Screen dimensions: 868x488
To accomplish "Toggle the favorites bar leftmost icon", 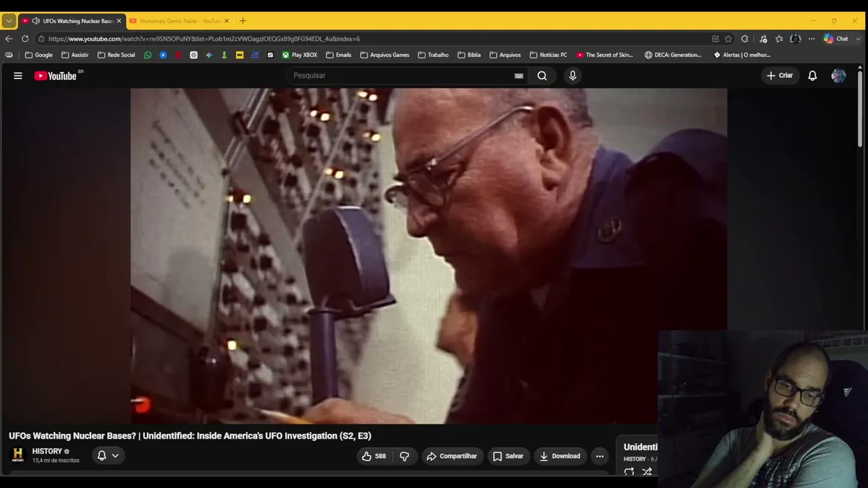I will 9,55.
